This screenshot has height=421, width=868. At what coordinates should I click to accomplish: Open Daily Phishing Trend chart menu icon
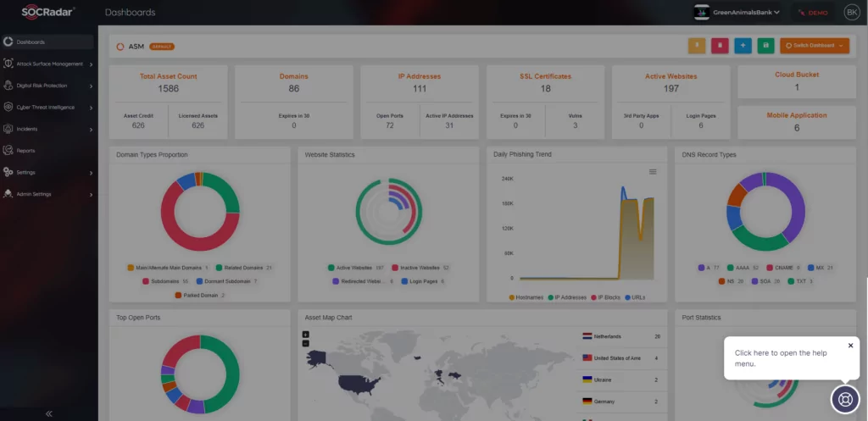point(653,172)
